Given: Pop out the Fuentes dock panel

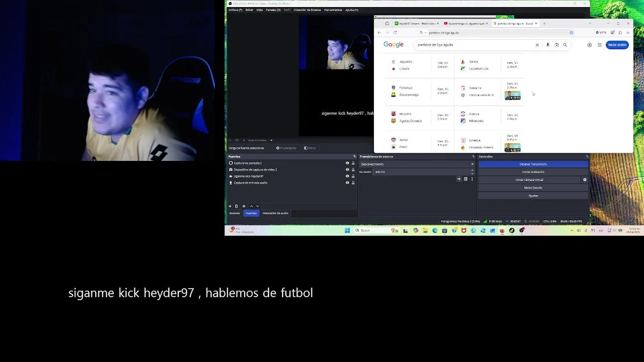Looking at the screenshot, I should (x=354, y=156).
